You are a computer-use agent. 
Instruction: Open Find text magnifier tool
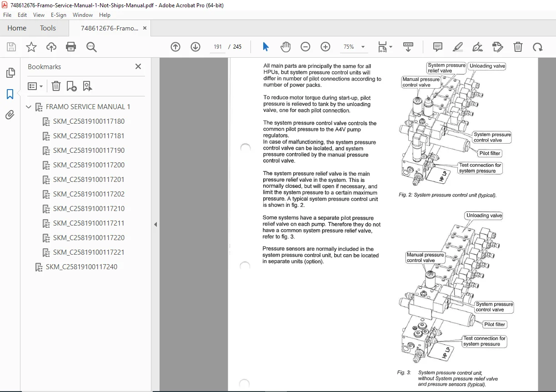pyautogui.click(x=92, y=47)
